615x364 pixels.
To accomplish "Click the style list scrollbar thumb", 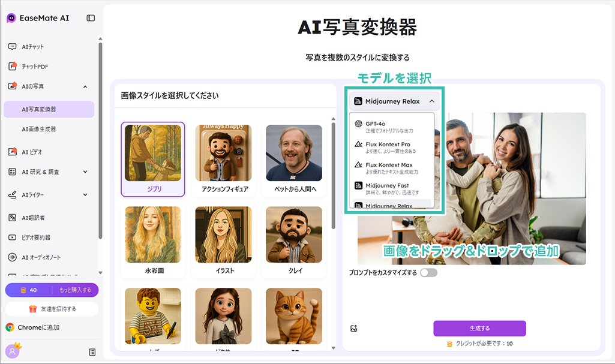I will [x=334, y=175].
